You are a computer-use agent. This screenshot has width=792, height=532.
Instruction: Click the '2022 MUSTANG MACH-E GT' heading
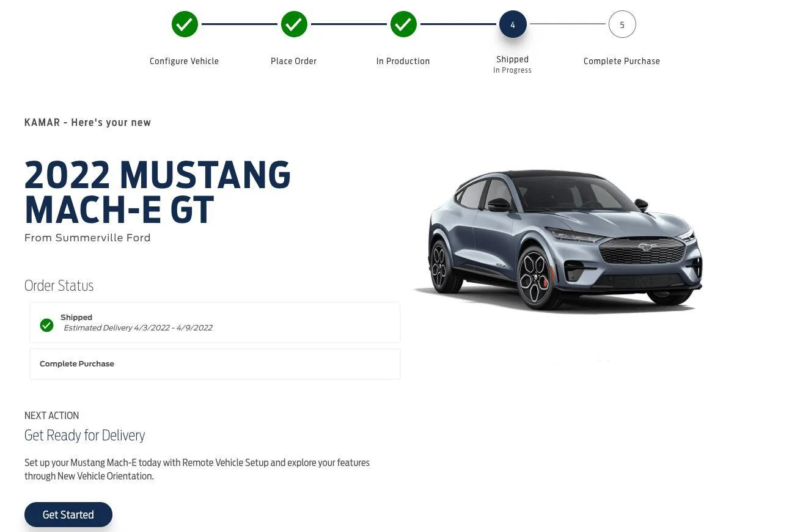(x=158, y=192)
